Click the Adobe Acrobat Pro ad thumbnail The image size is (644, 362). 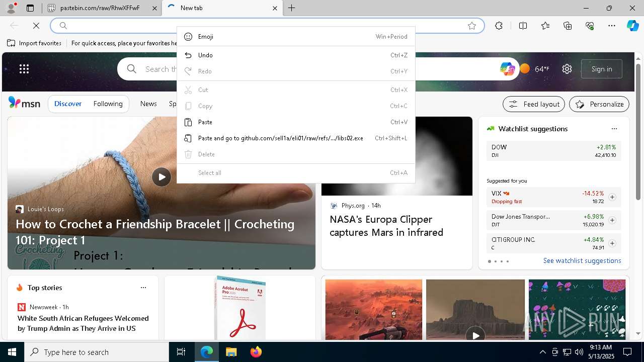[240, 307]
